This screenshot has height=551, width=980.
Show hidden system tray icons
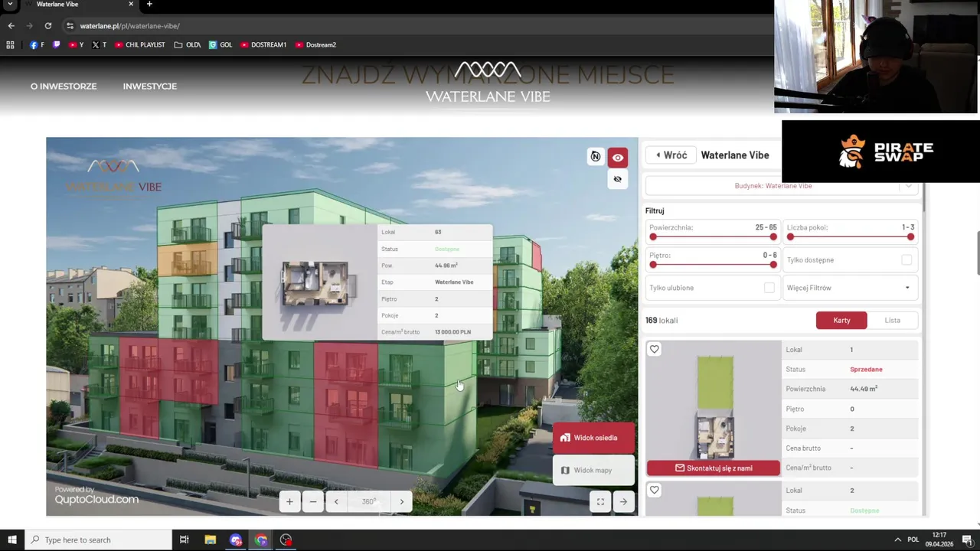898,540
